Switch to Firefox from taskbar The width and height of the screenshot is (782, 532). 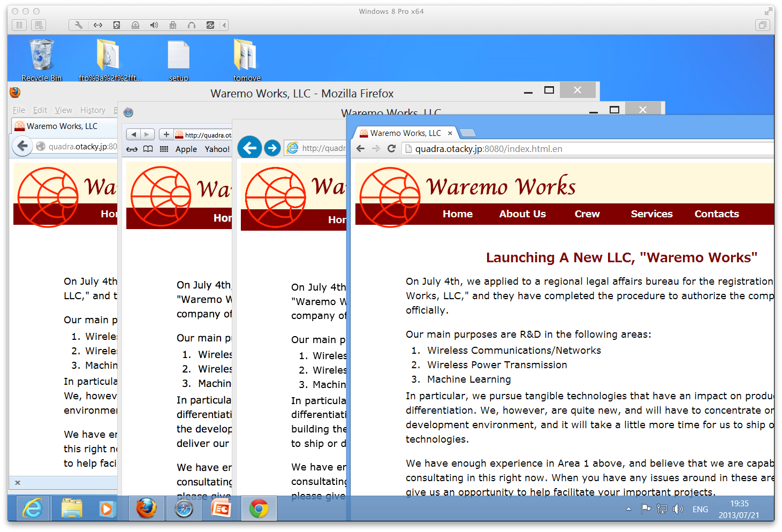146,508
